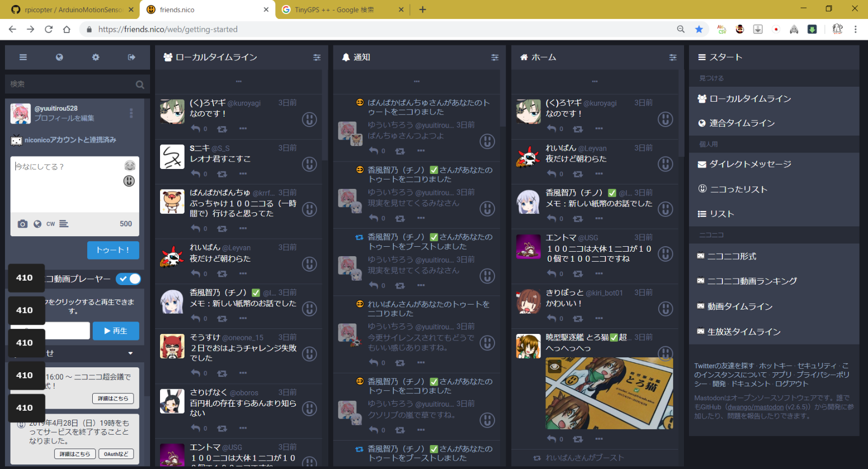Open (く)ろヤギ's avatar in local timeline

coord(172,111)
